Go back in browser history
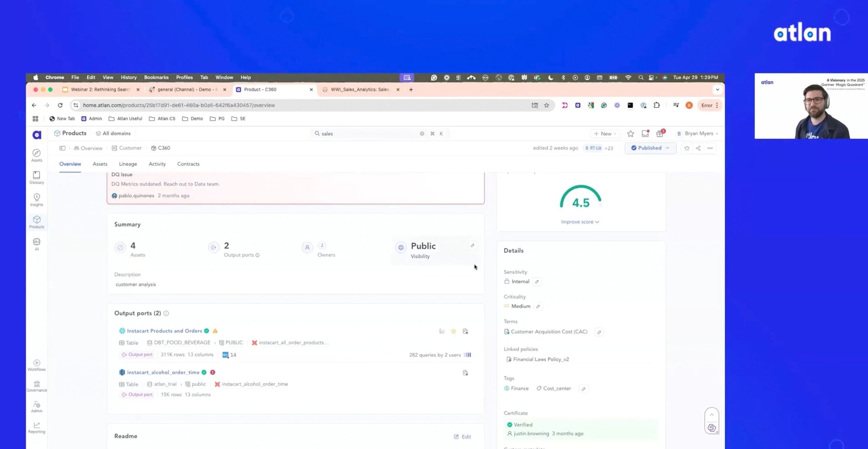Screen dimensions: 868x449 pyautogui.click(x=34, y=105)
